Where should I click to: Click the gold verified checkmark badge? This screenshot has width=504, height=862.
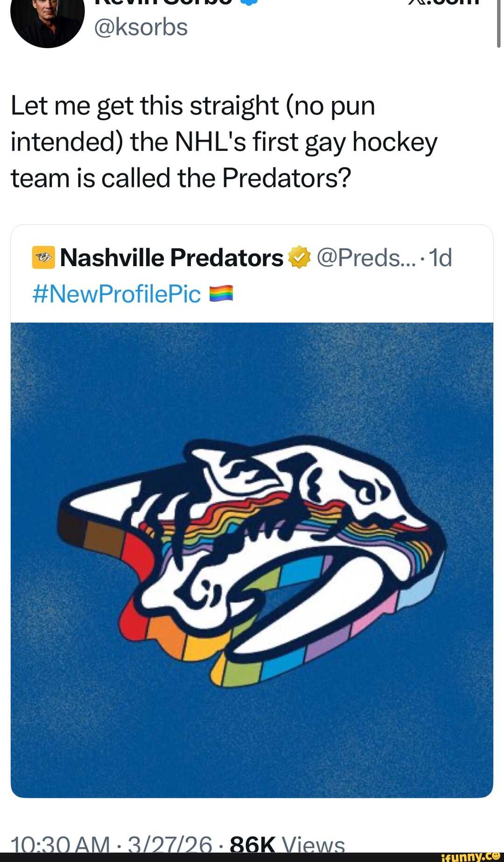[x=299, y=258]
